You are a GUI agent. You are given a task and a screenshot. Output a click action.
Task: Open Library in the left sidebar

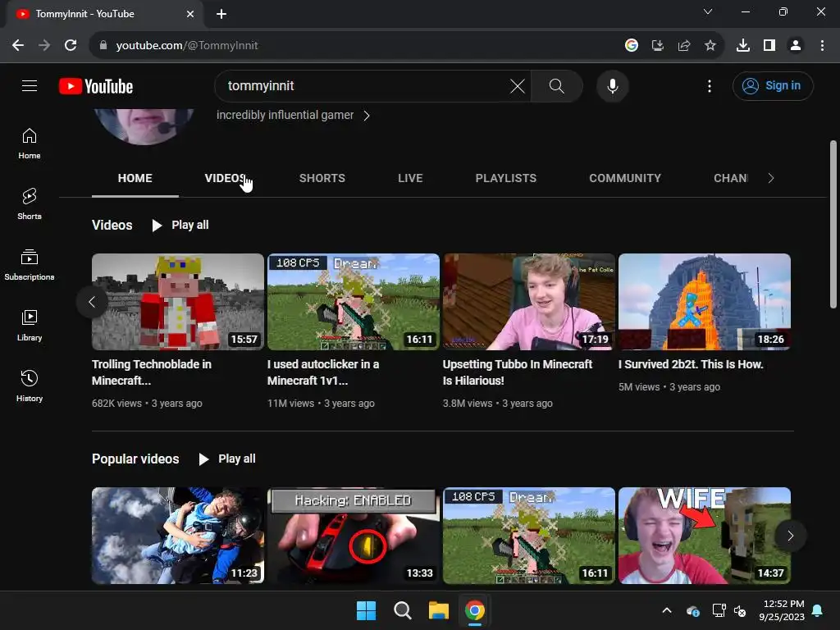30,325
